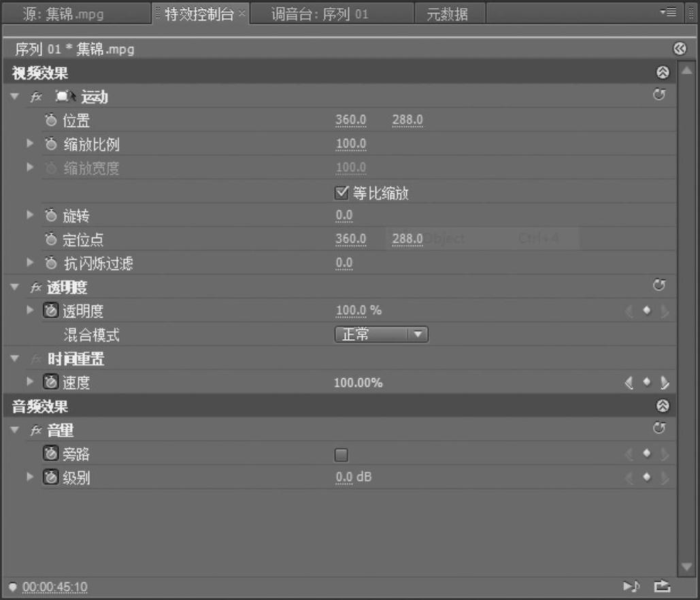The height and width of the screenshot is (600, 700).
Task: Collapse the 透明度 effect group
Action: 15,286
